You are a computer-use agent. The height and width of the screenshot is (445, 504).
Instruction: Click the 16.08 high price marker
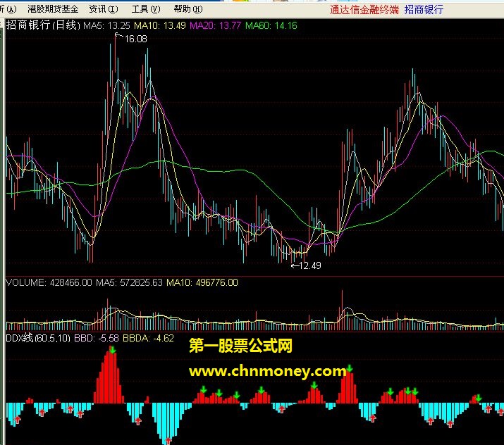pyautogui.click(x=135, y=39)
